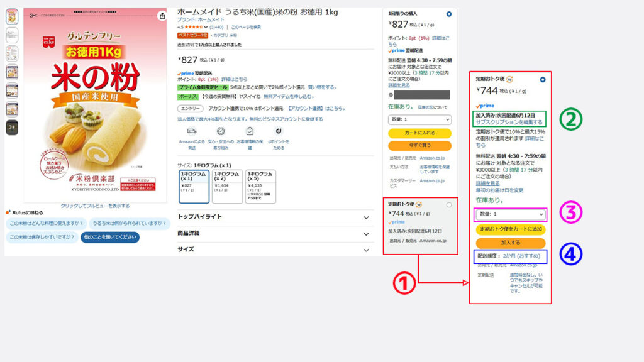
Task: Select the 1回限りの購入 radio button
Action: [x=448, y=13]
